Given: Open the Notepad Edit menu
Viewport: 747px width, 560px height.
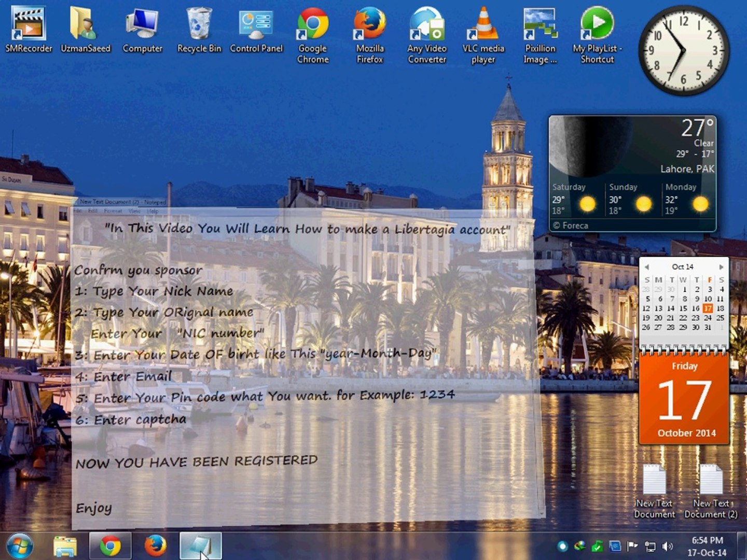Looking at the screenshot, I should point(92,211).
